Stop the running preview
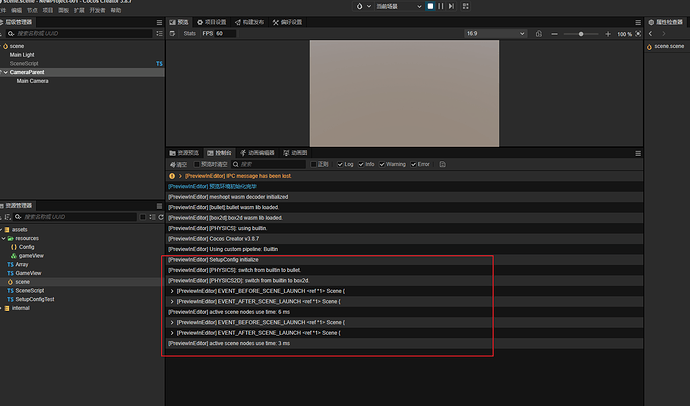 coord(430,6)
